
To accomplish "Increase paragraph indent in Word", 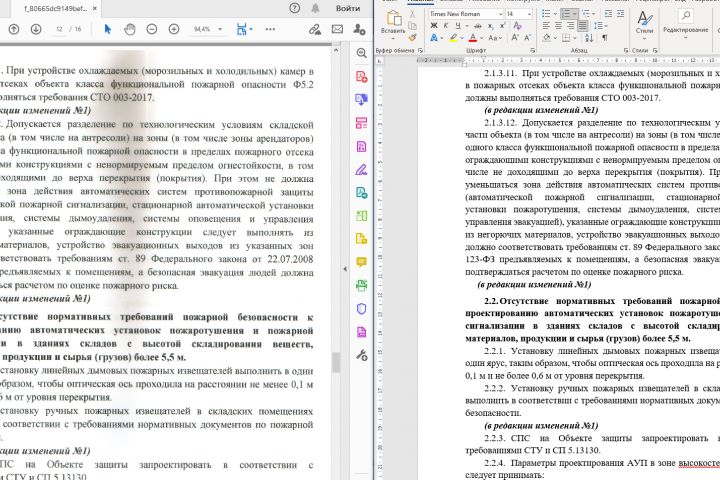I will 620,14.
